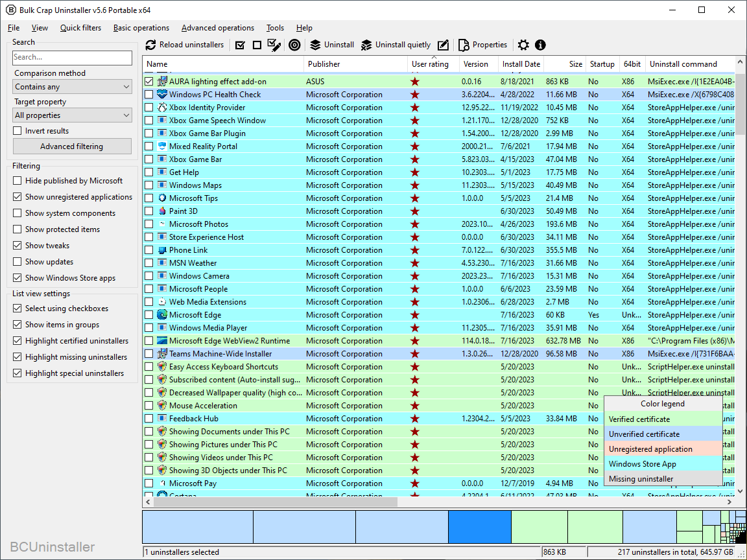Open the Basic operations menu

[141, 28]
